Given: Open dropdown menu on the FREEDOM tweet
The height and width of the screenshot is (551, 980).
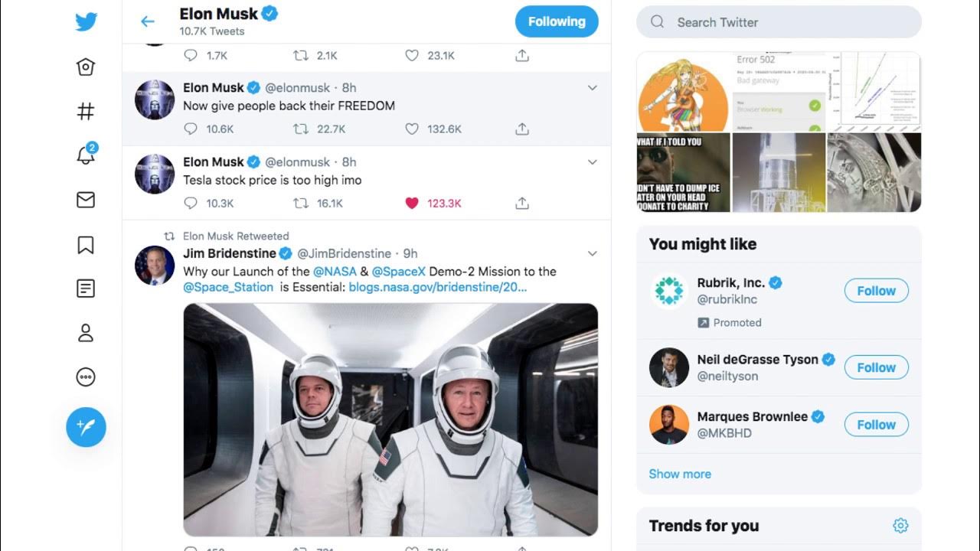Looking at the screenshot, I should tap(592, 88).
